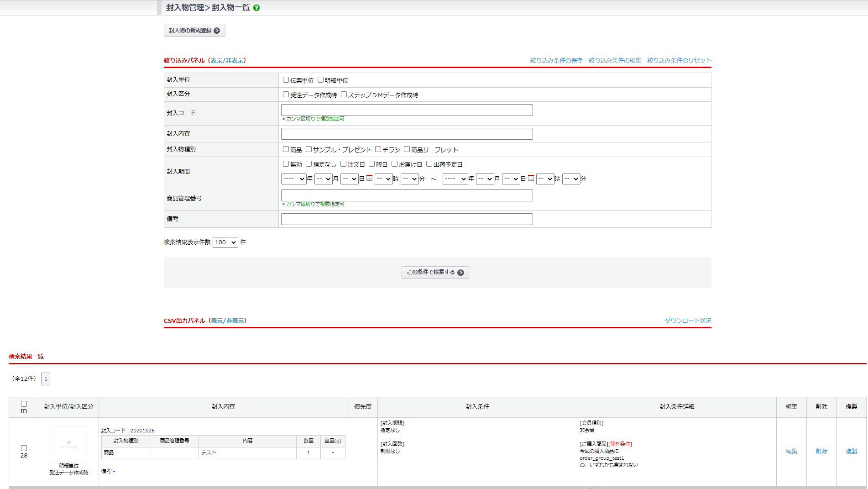
Task: Toggle the CSV出力パネル 表示/非表示 link
Action: (x=227, y=321)
